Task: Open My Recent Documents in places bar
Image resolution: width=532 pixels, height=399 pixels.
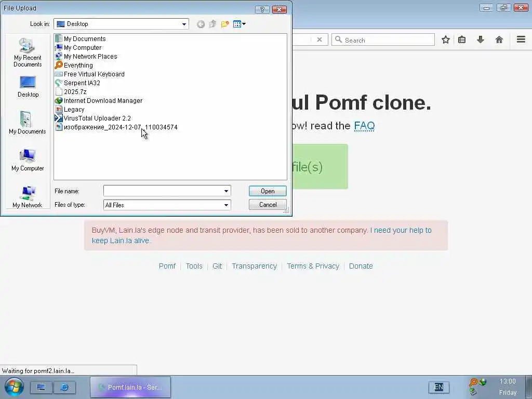Action: tap(28, 53)
